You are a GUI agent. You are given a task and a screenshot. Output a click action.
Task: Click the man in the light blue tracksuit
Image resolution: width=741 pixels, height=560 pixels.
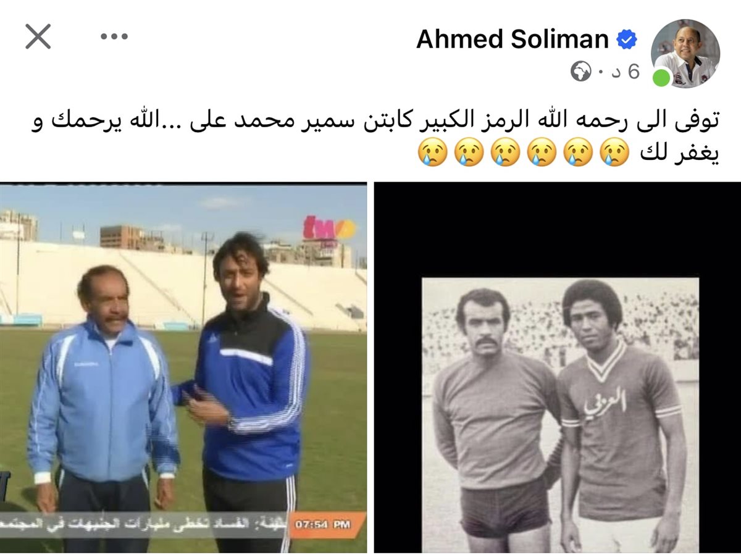(x=103, y=409)
